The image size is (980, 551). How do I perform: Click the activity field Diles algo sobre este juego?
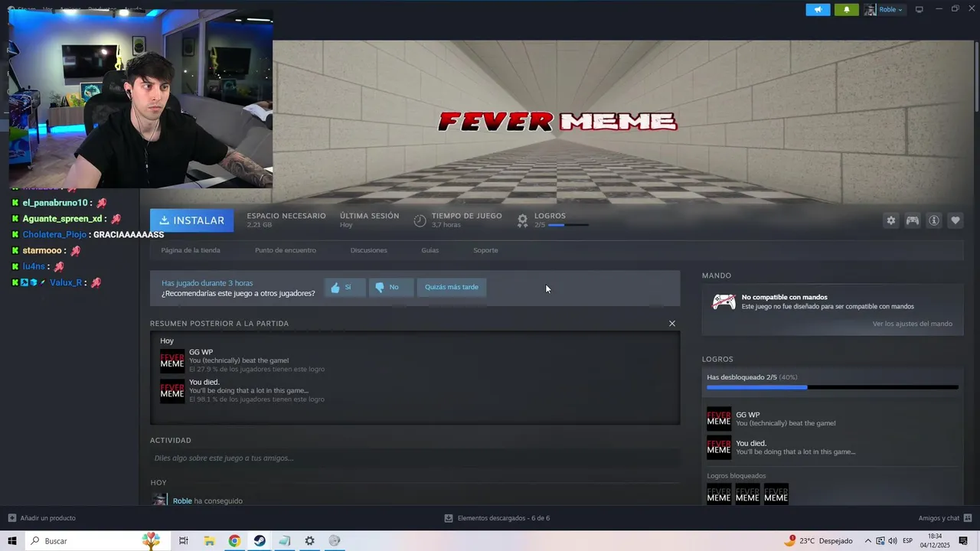pyautogui.click(x=415, y=458)
